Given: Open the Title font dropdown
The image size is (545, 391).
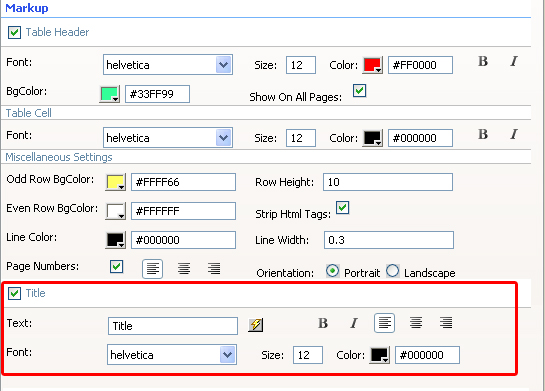Looking at the screenshot, I should 172,355.
